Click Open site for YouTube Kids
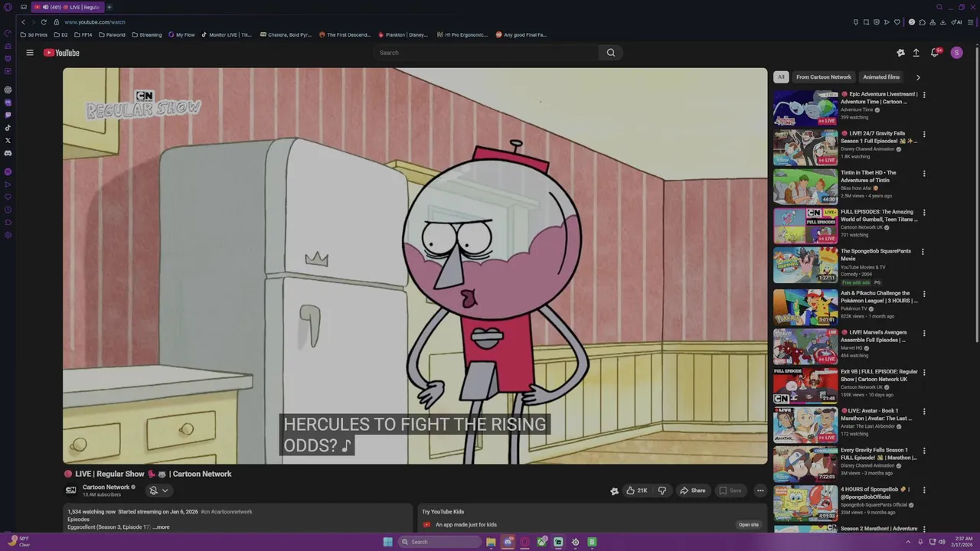Viewport: 980px width, 551px height. pos(749,525)
